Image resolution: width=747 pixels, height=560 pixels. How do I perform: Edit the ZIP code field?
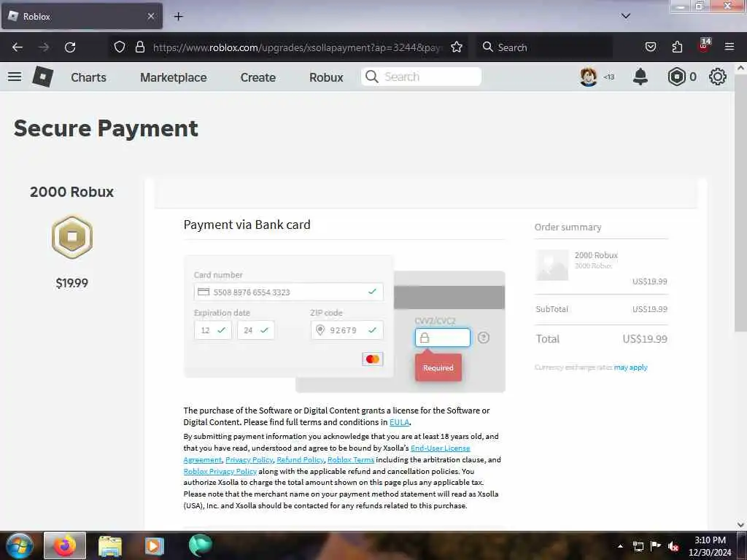coord(347,330)
